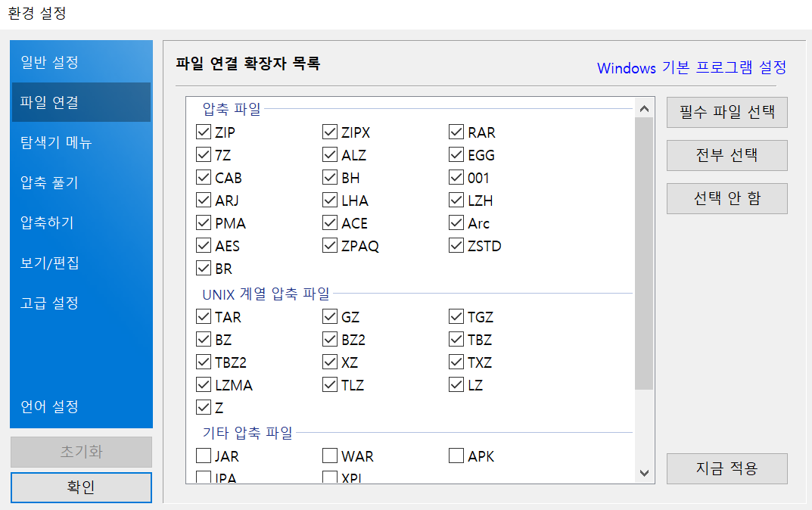Disable the ZPAQ file association
812x510 pixels.
[329, 245]
